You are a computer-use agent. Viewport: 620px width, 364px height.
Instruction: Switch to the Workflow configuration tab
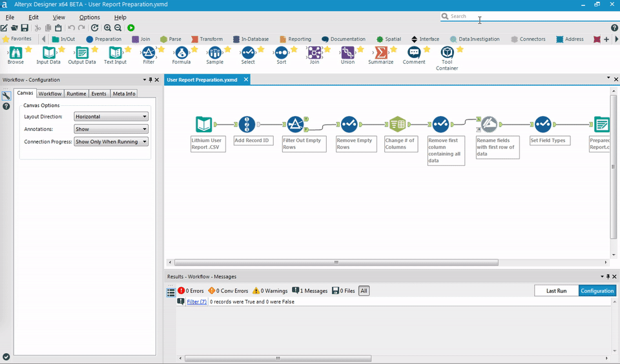click(50, 94)
